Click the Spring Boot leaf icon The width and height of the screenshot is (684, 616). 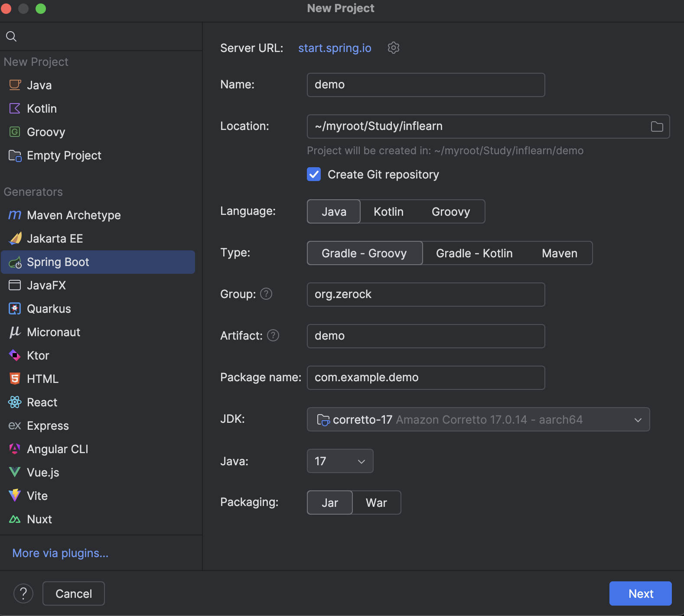tap(15, 262)
